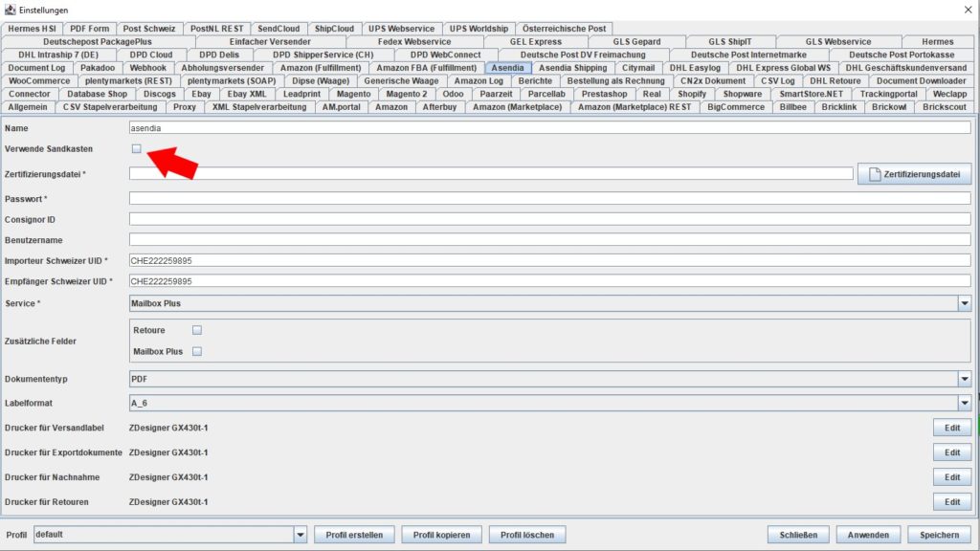The image size is (980, 551).
Task: Focus the Benutzername input field
Action: (550, 240)
